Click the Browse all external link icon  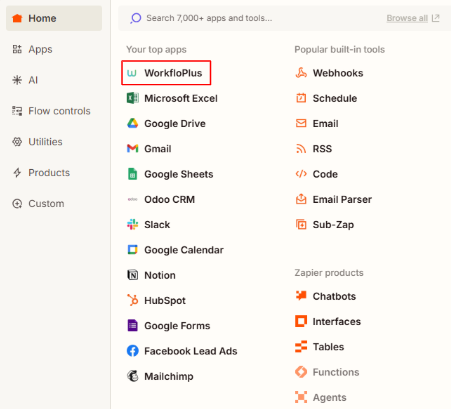436,18
